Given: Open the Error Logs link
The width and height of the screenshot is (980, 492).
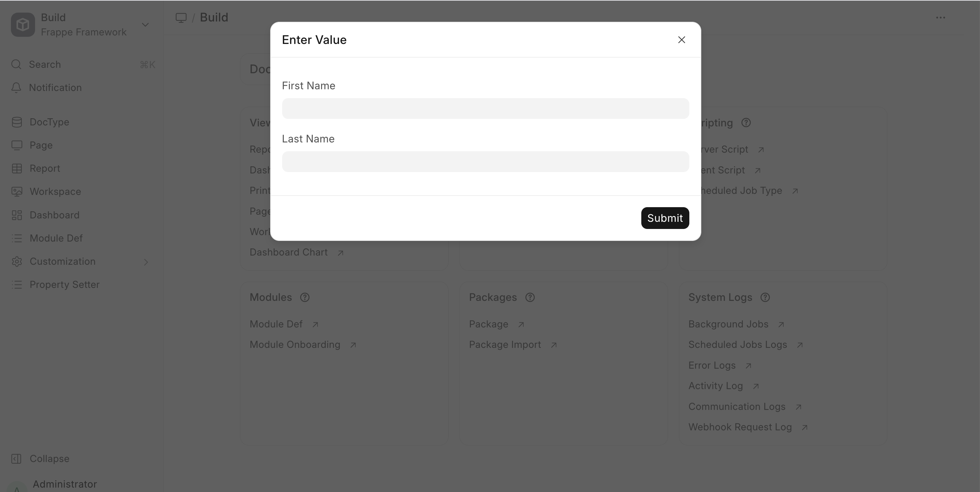Looking at the screenshot, I should tap(712, 365).
